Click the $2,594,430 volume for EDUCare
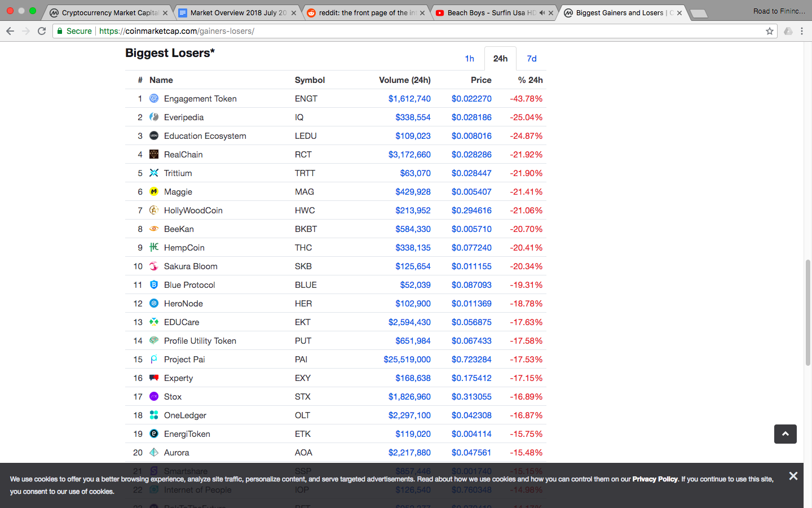 (x=409, y=322)
